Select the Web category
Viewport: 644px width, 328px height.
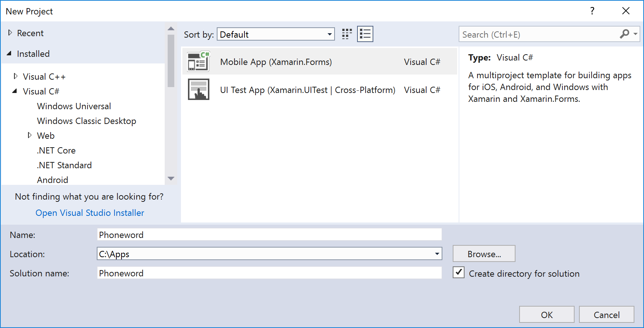[46, 136]
